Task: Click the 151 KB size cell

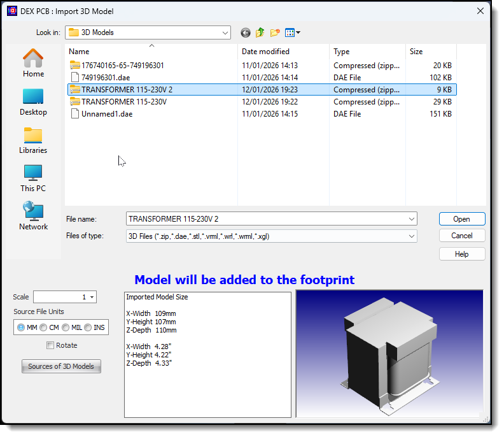Action: pos(440,114)
